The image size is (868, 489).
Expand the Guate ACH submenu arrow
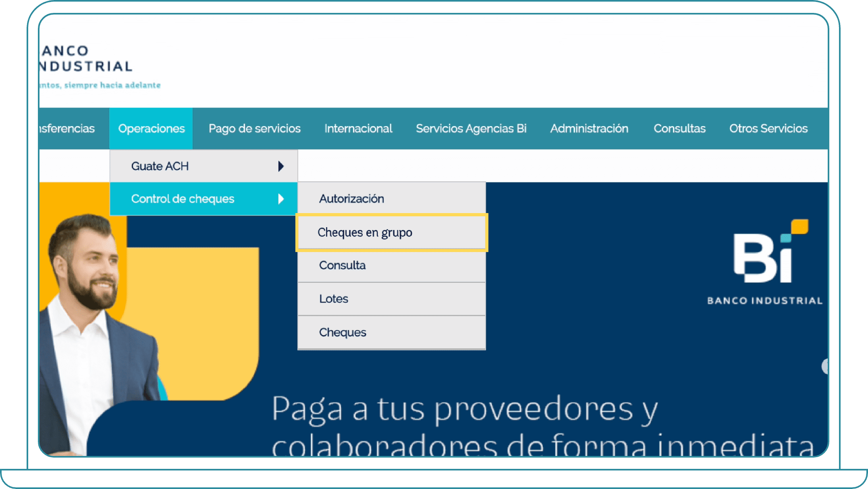[281, 166]
